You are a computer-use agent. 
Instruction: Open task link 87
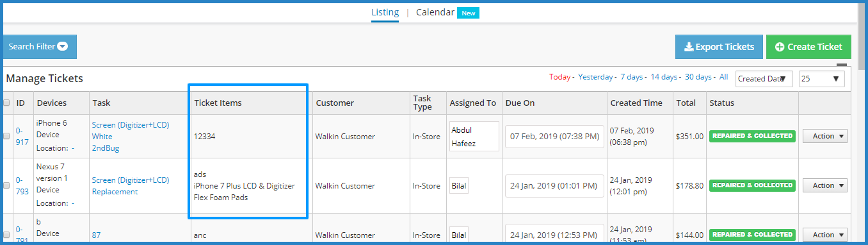click(x=97, y=235)
